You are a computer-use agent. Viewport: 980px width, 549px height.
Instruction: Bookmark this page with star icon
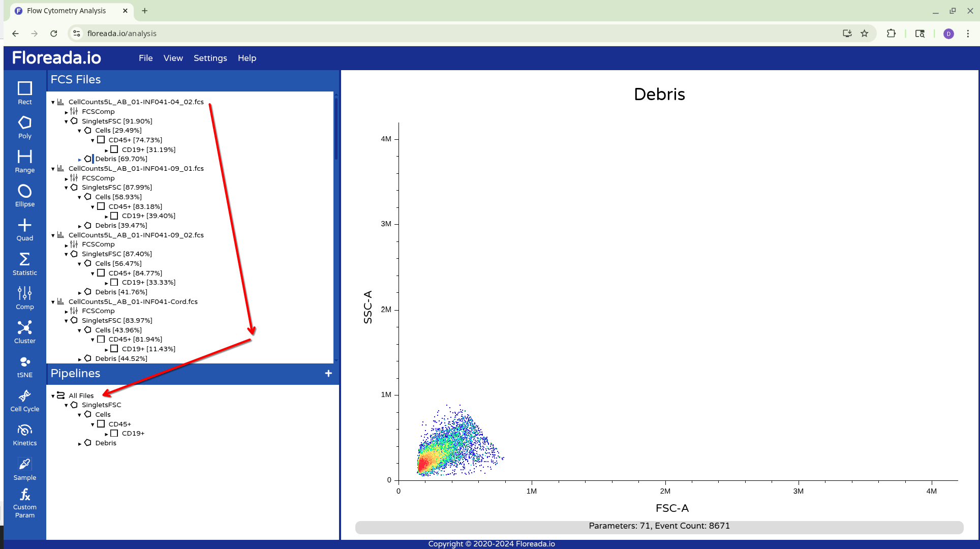click(864, 34)
